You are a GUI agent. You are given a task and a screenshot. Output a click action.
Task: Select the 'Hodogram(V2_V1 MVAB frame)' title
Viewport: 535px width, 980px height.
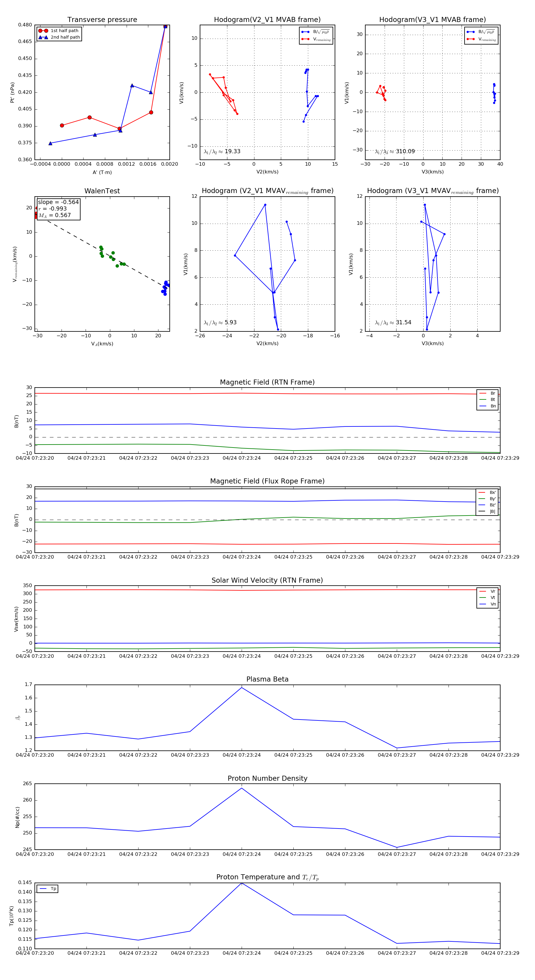point(267,20)
